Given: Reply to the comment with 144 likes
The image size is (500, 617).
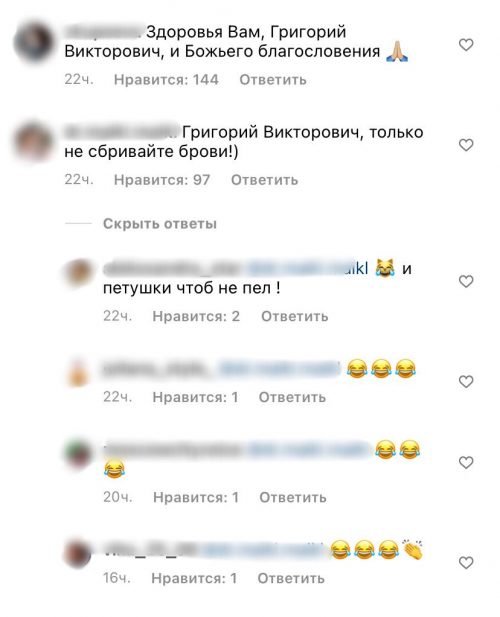Looking at the screenshot, I should point(273,80).
